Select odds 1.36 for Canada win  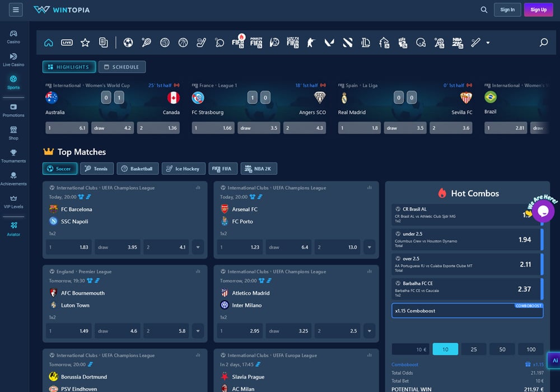[158, 128]
